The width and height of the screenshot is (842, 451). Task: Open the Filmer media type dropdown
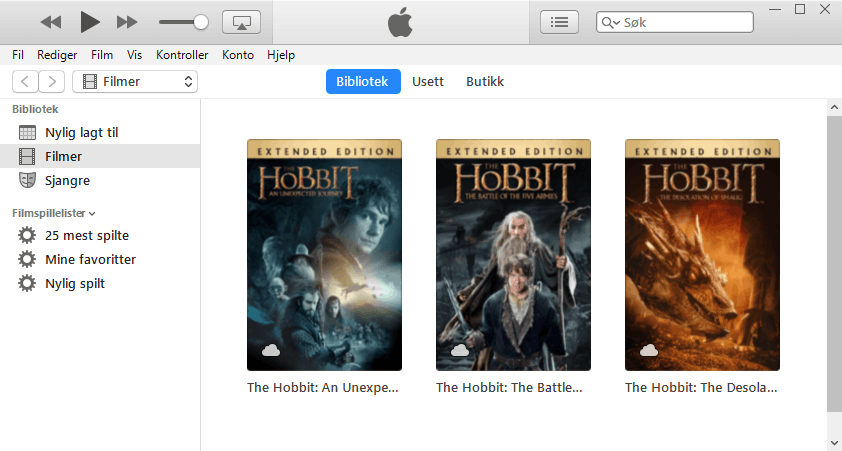135,82
